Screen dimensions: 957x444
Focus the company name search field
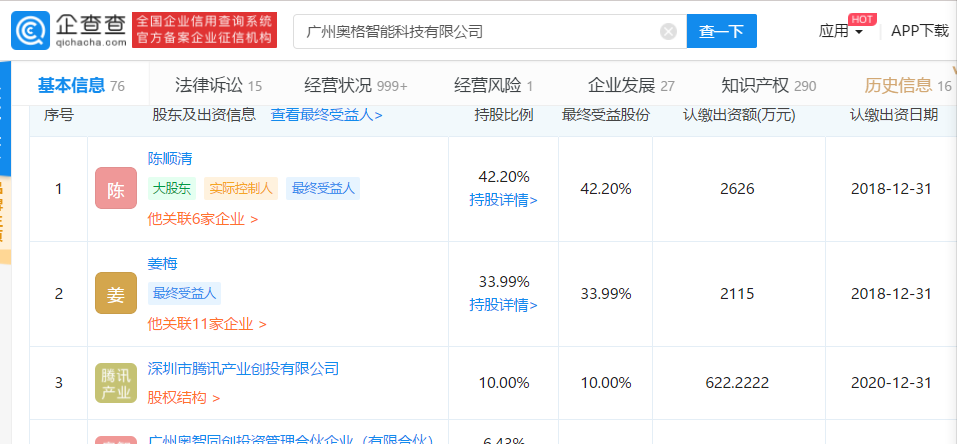click(490, 31)
